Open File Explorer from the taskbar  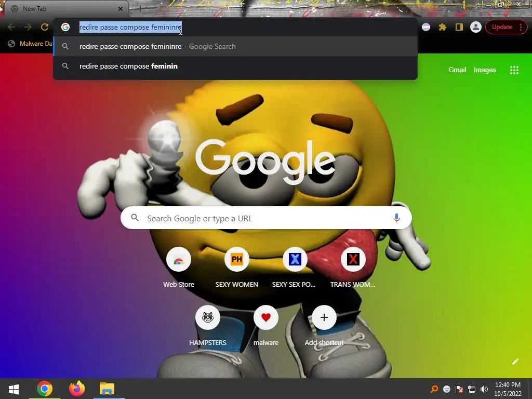[107, 389]
